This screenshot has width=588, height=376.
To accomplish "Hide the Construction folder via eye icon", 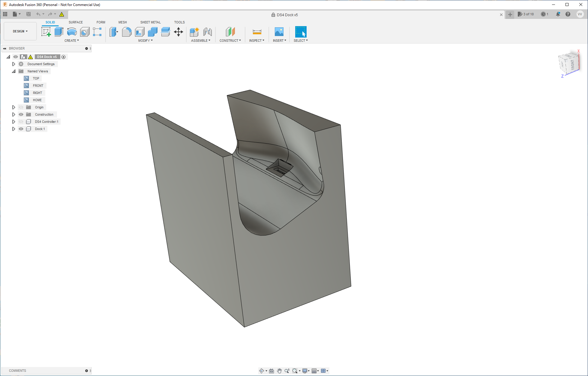I will click(x=21, y=114).
